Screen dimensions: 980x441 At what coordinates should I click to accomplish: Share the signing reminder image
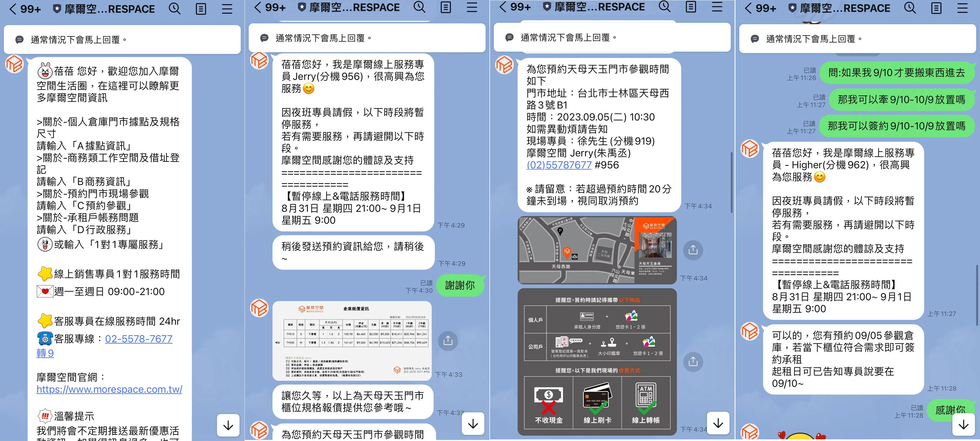tap(693, 361)
